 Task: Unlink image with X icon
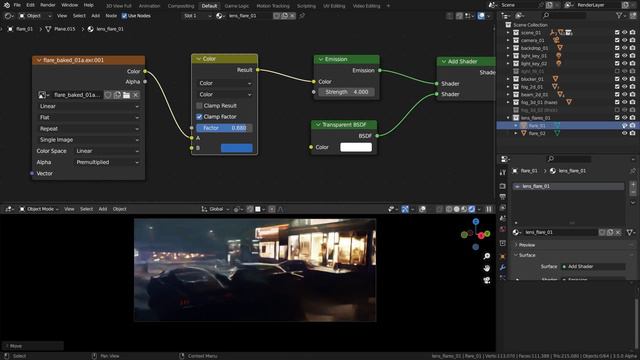[x=136, y=95]
